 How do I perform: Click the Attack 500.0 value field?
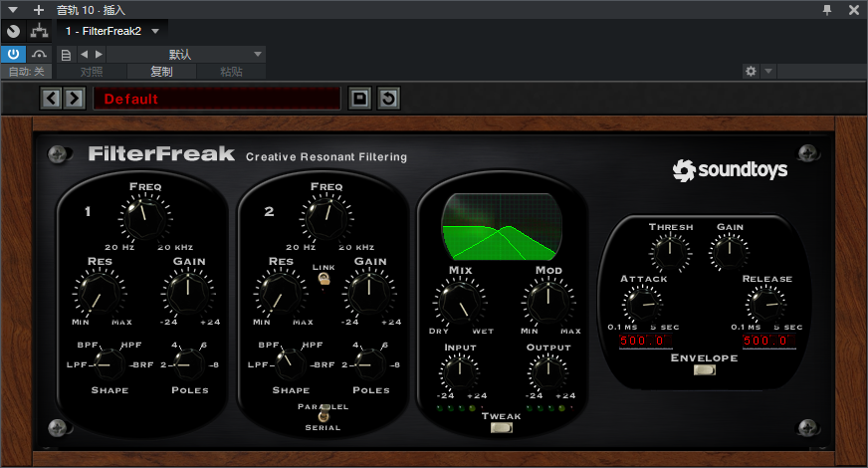coord(645,341)
